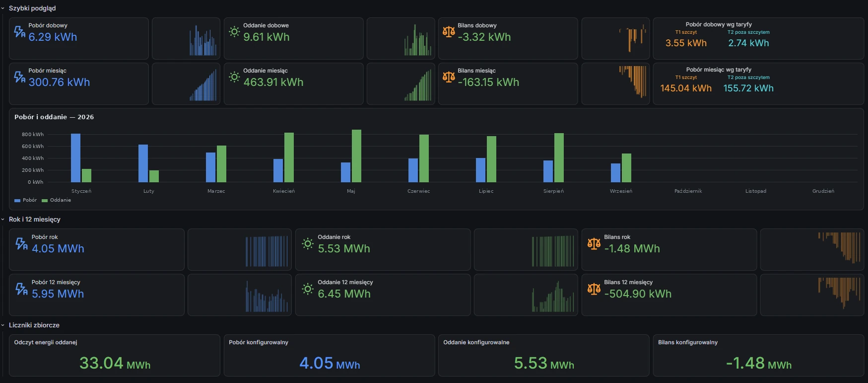The height and width of the screenshot is (383, 868).
Task: Click the sun icon beside Oddanie dobowe
Action: [234, 32]
